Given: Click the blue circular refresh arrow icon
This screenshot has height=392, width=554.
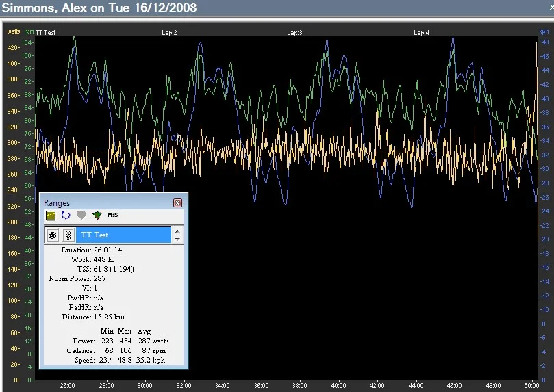Looking at the screenshot, I should (x=66, y=215).
